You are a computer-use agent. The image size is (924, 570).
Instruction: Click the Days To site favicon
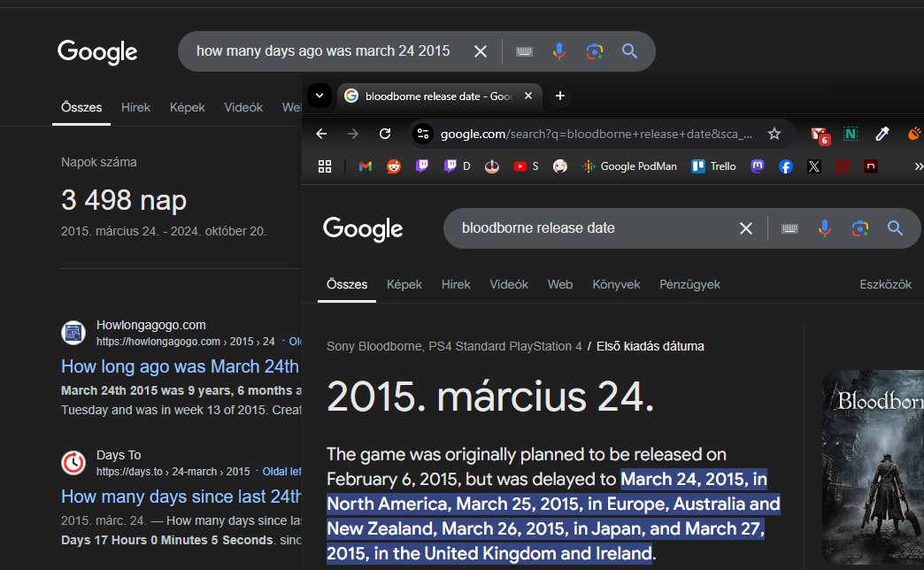73,463
